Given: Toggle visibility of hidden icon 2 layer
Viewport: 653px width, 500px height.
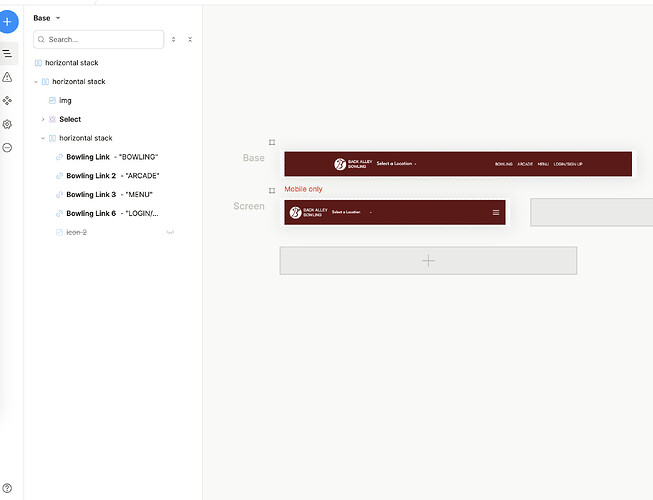Looking at the screenshot, I should [x=170, y=232].
